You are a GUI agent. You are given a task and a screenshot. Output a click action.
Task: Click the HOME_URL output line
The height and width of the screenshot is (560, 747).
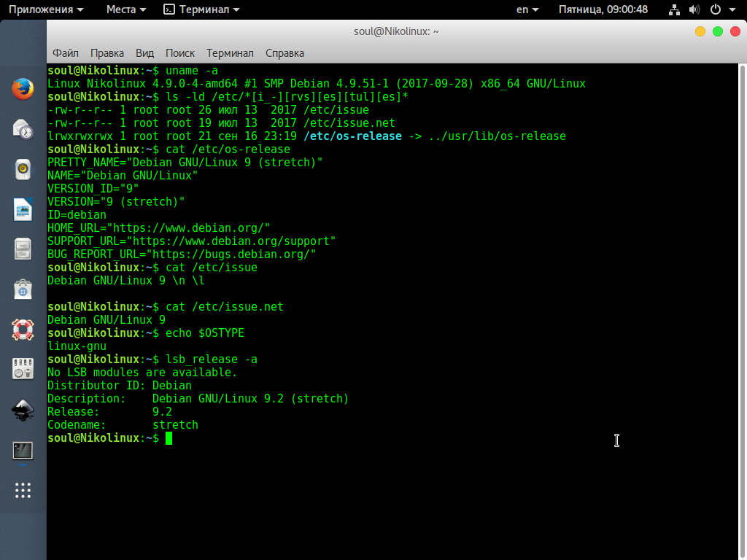pyautogui.click(x=158, y=228)
